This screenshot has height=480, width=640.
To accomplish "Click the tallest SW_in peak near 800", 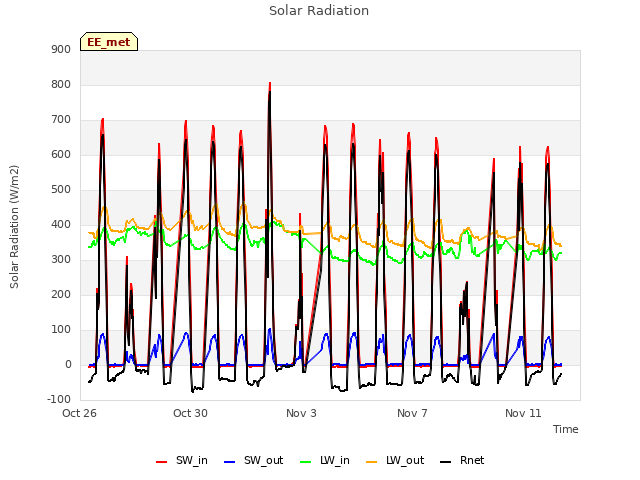I will coord(270,84).
